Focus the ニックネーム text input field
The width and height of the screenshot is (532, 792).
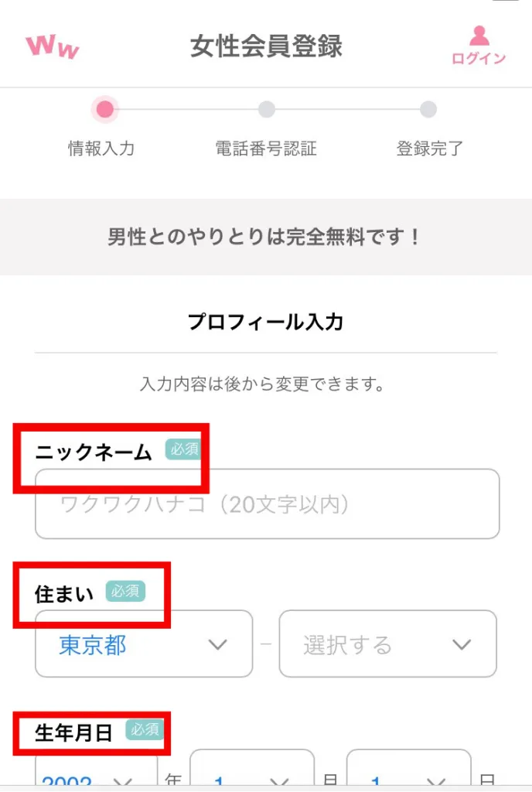(267, 504)
